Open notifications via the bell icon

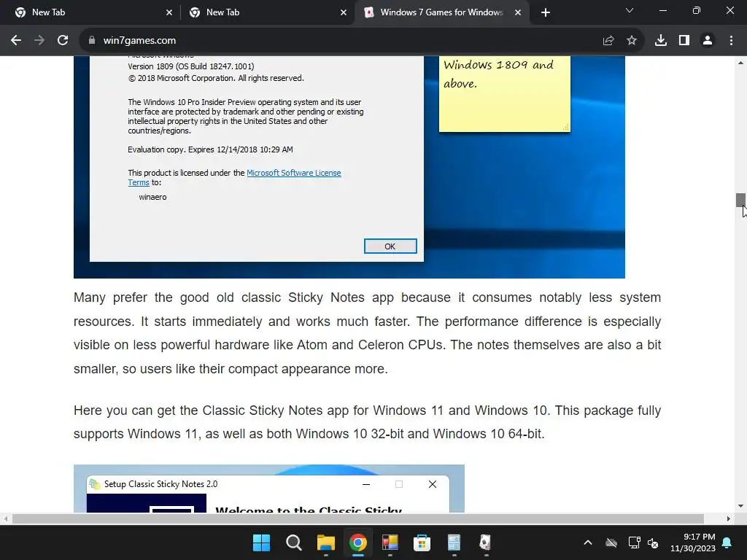(727, 542)
